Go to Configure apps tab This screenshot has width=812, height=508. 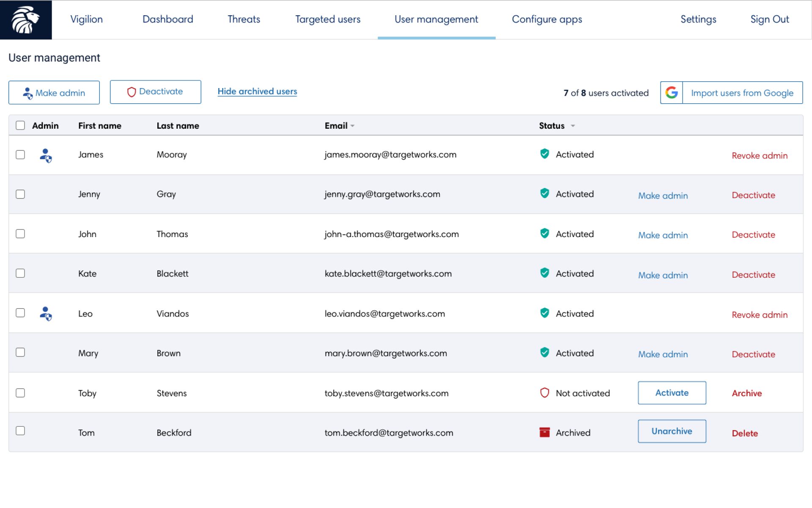[546, 19]
